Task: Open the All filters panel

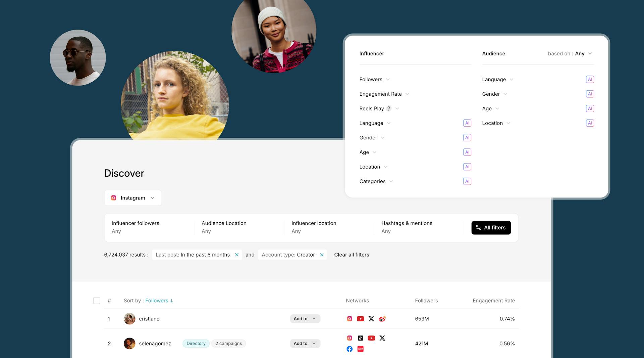Action: 491,228
